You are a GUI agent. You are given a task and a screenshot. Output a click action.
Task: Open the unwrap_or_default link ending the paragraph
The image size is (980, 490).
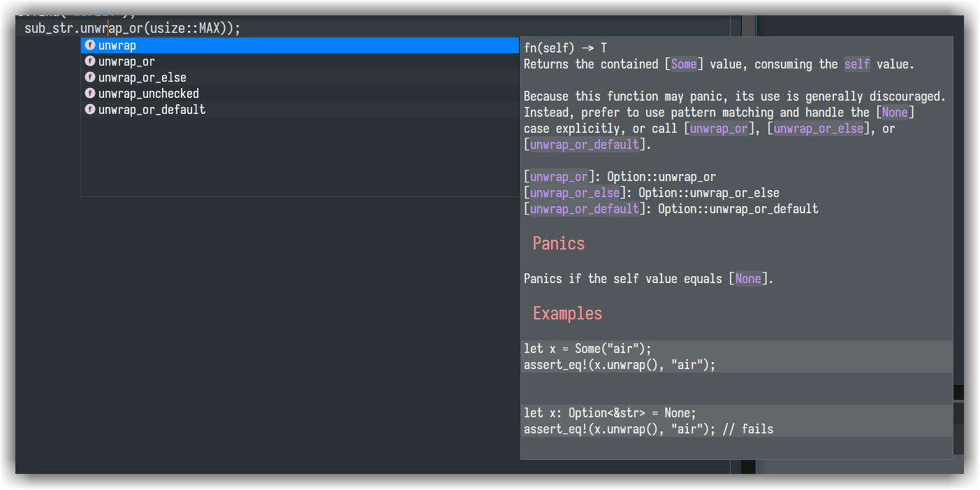click(585, 145)
